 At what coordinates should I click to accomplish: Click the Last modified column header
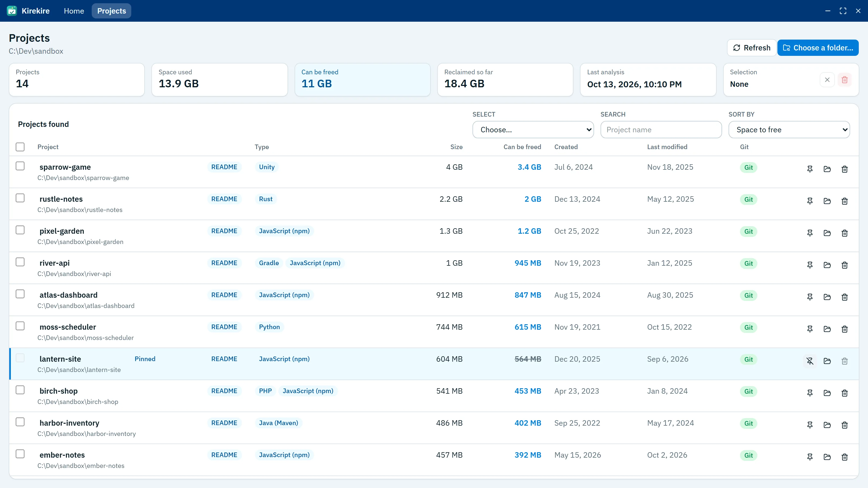click(667, 147)
